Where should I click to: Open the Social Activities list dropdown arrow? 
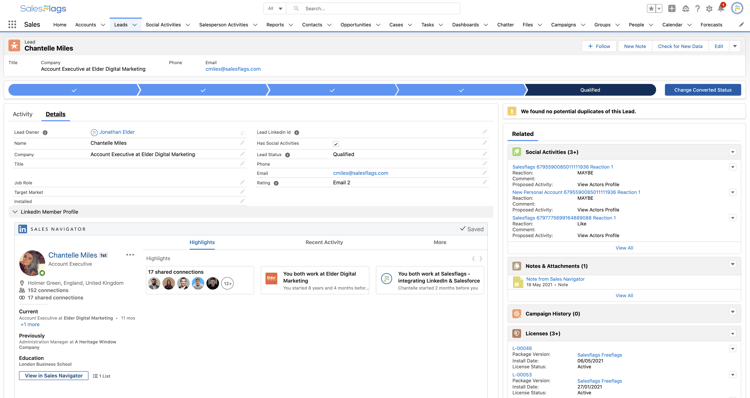pyautogui.click(x=732, y=152)
